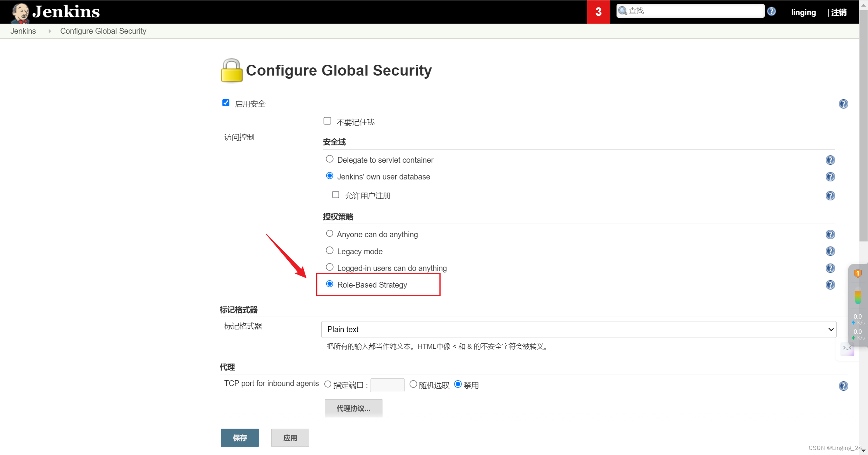
Task: Open help for Jenkins' own user database
Action: [830, 177]
